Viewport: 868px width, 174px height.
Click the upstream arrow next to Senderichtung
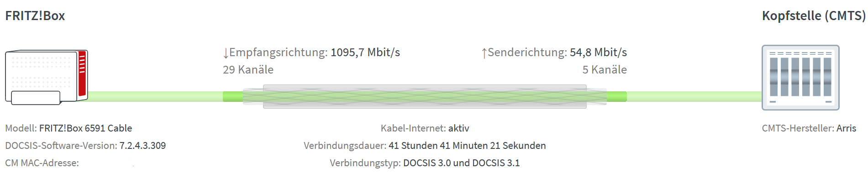pyautogui.click(x=484, y=53)
